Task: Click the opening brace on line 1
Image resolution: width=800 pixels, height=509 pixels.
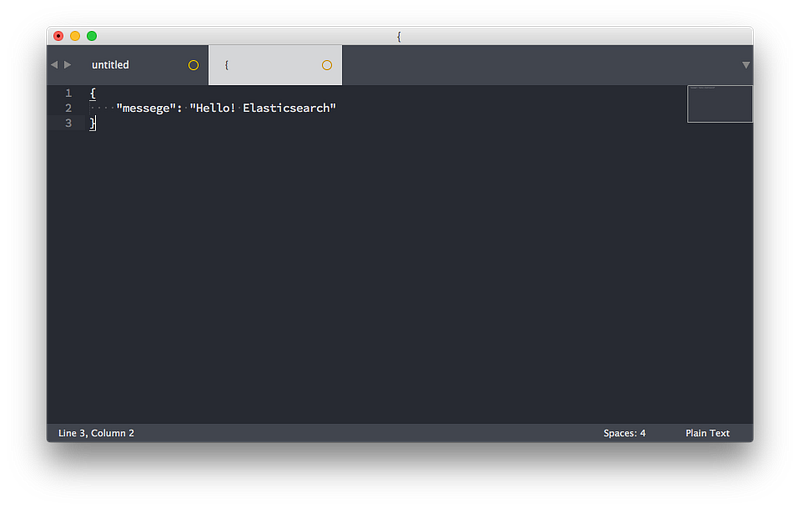Action: tap(92, 93)
